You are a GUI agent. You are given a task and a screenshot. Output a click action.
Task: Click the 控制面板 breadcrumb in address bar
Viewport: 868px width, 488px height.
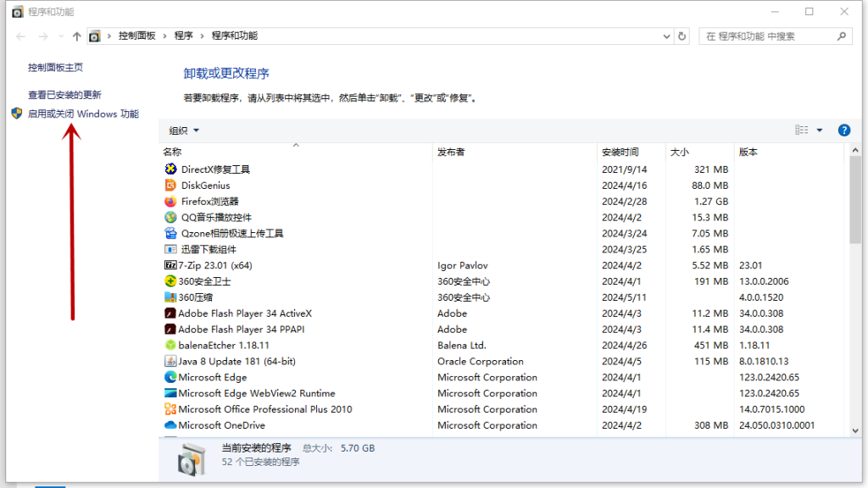tap(136, 36)
